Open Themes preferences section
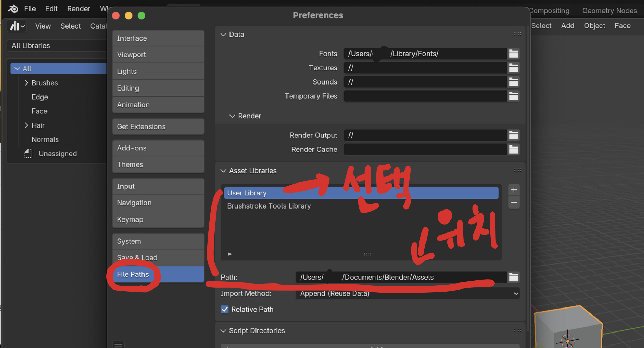Viewport: 644px width, 348px height. point(158,164)
